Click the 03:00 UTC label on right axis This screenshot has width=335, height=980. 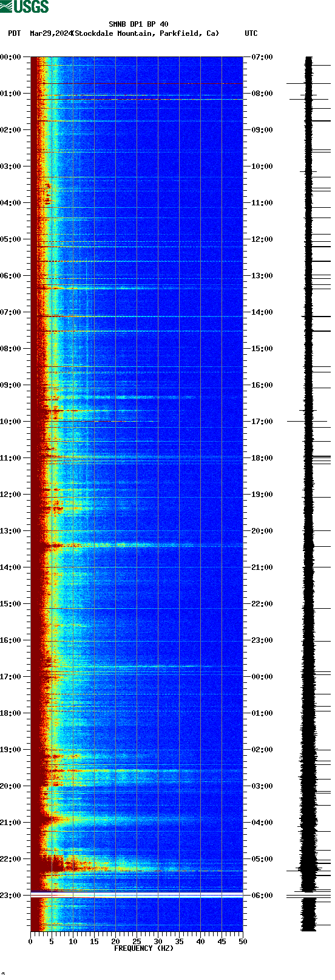pos(262,786)
